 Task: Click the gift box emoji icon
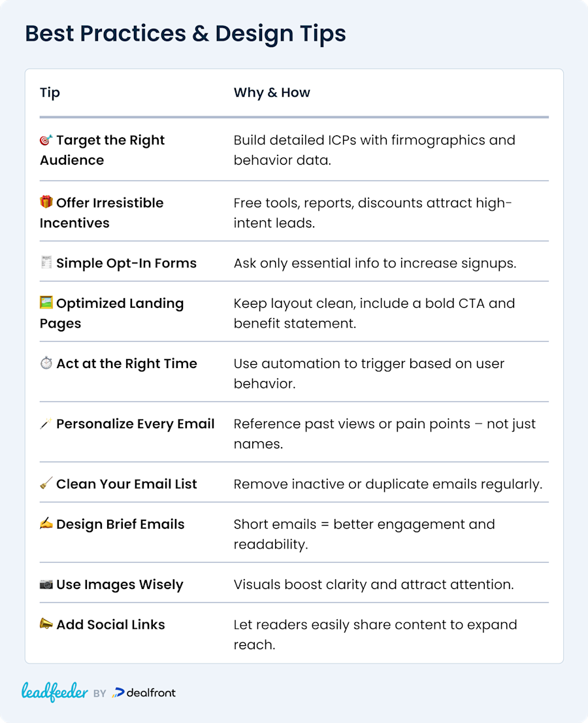[x=46, y=202]
